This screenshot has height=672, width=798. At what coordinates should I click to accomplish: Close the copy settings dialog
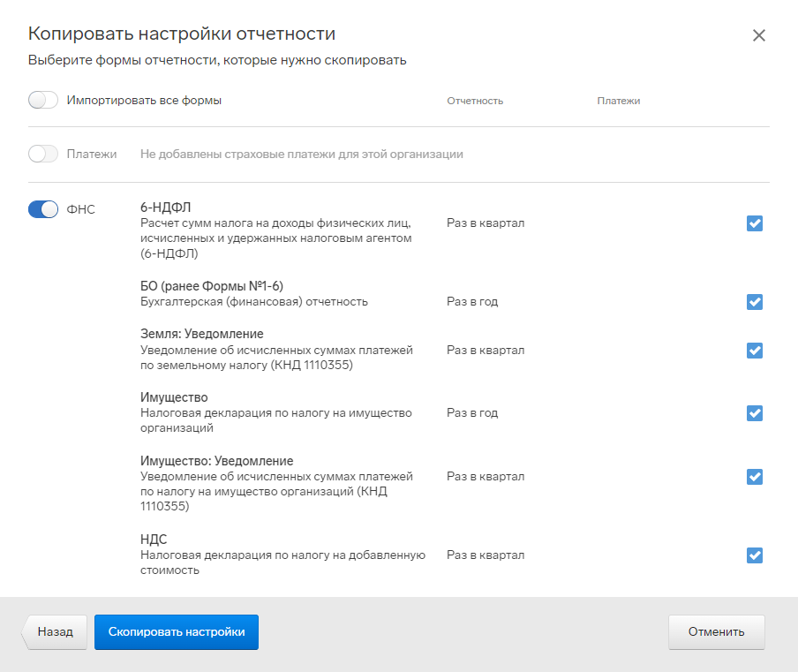coord(759,35)
